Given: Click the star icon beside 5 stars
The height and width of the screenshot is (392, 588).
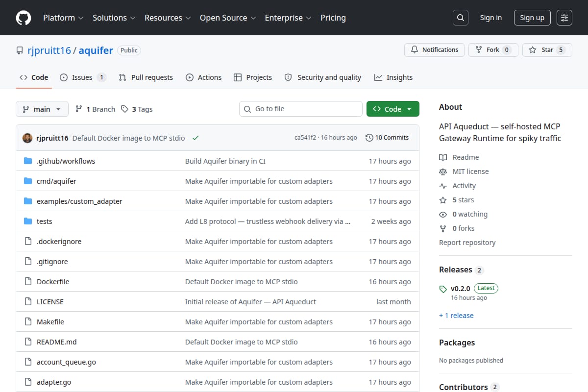Looking at the screenshot, I should 443,200.
